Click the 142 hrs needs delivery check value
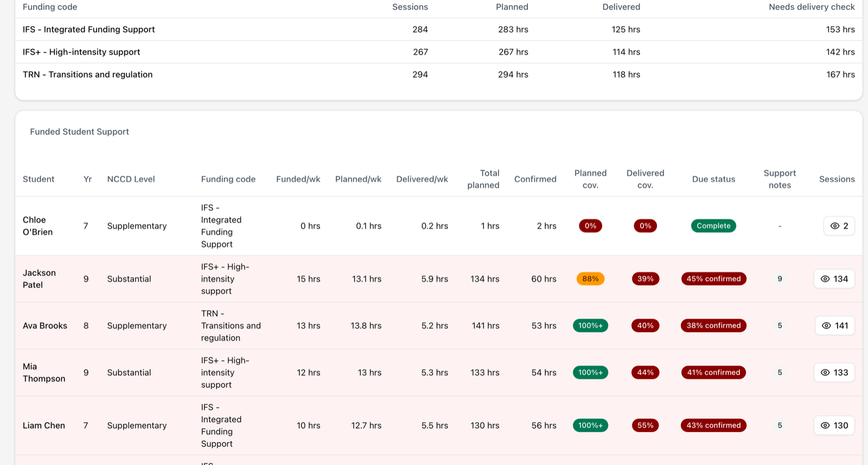This screenshot has width=868, height=465. [840, 52]
